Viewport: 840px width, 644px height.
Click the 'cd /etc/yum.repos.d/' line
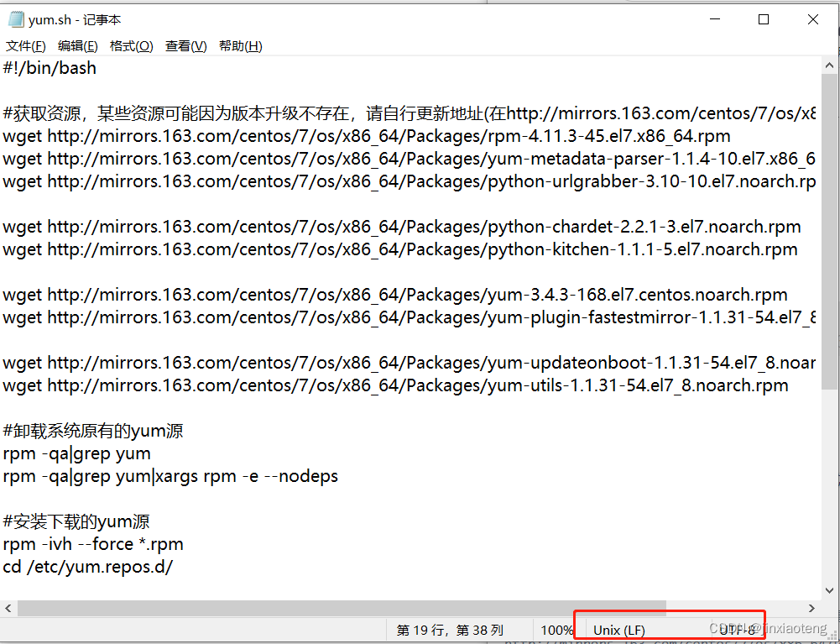point(88,567)
